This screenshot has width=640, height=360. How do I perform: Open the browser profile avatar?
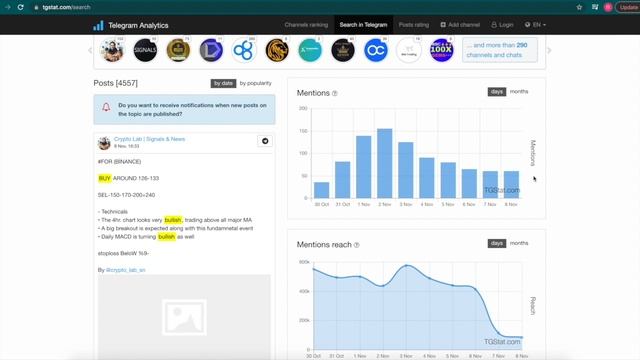point(608,7)
